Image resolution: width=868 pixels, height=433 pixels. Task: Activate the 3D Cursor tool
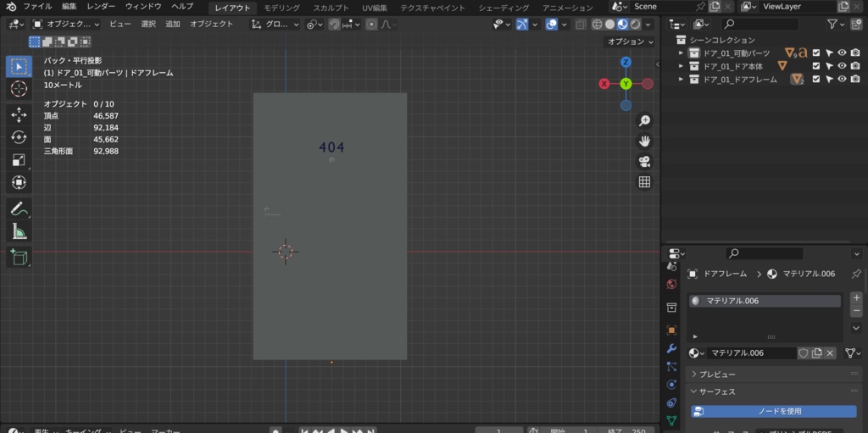point(19,89)
